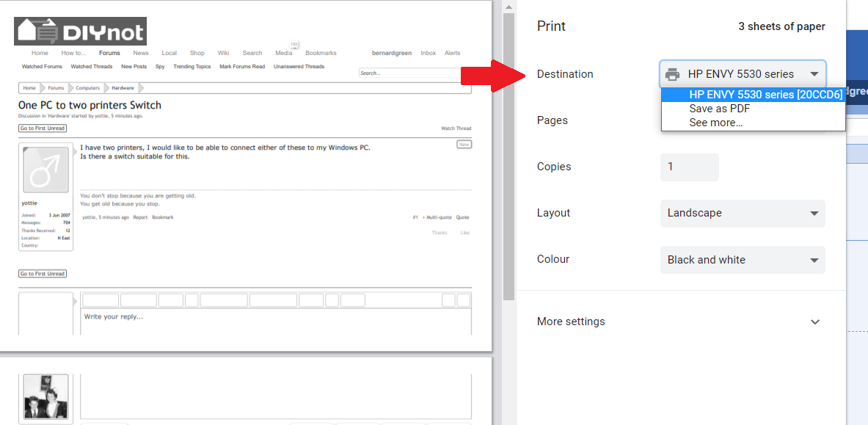Click the Watch Thread link
This screenshot has height=425, width=868.
(456, 128)
